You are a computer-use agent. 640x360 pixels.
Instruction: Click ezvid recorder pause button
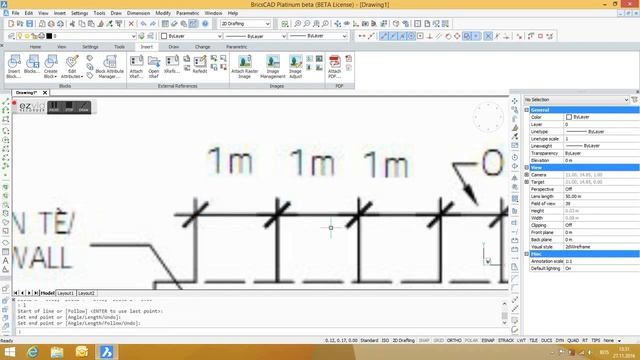54,107
